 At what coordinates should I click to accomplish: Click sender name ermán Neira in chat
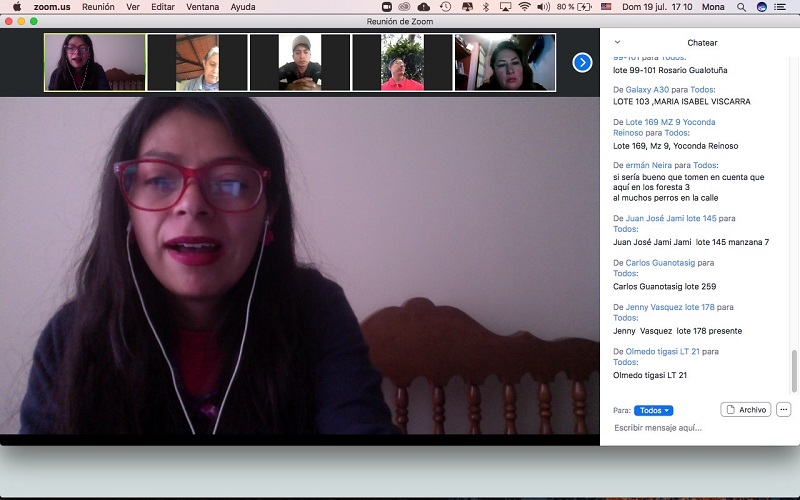tap(648, 165)
